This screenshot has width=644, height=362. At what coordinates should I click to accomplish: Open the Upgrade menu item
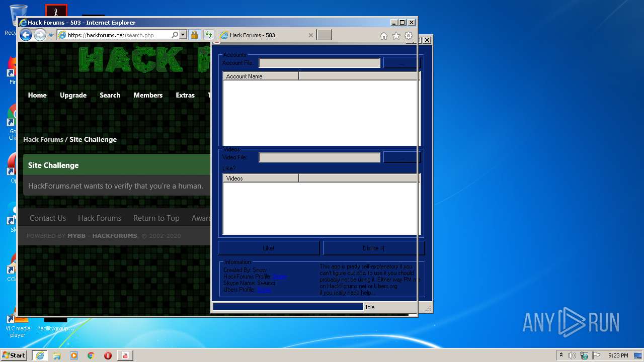[x=73, y=95]
